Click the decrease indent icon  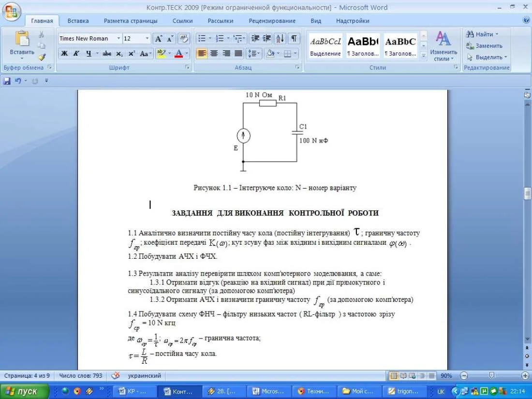pyautogui.click(x=255, y=38)
